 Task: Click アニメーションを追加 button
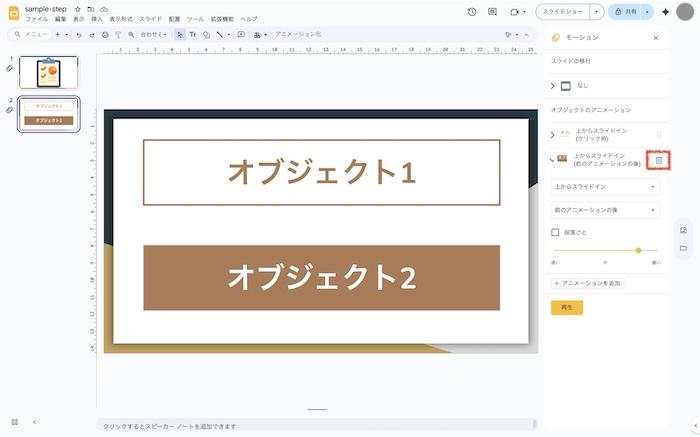click(588, 283)
